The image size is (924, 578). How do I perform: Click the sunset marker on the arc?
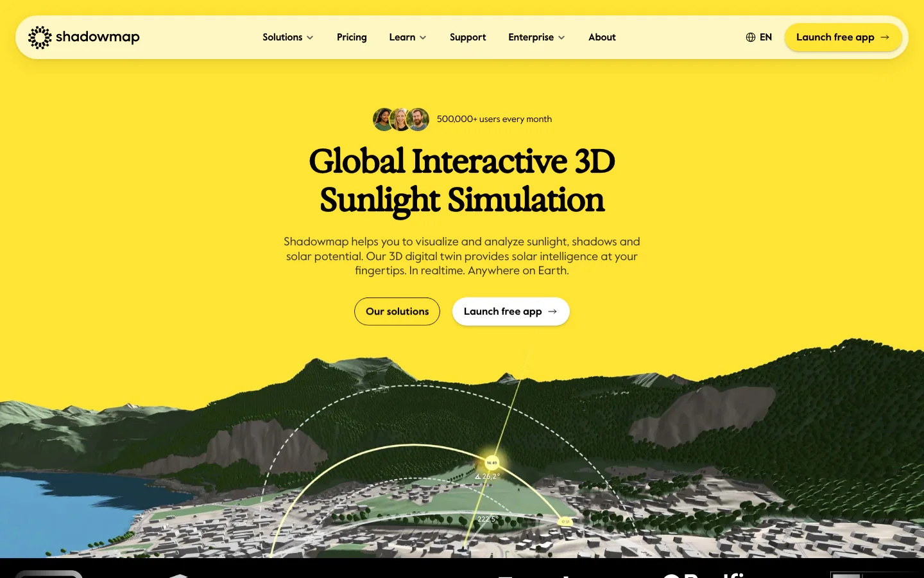[x=565, y=521]
